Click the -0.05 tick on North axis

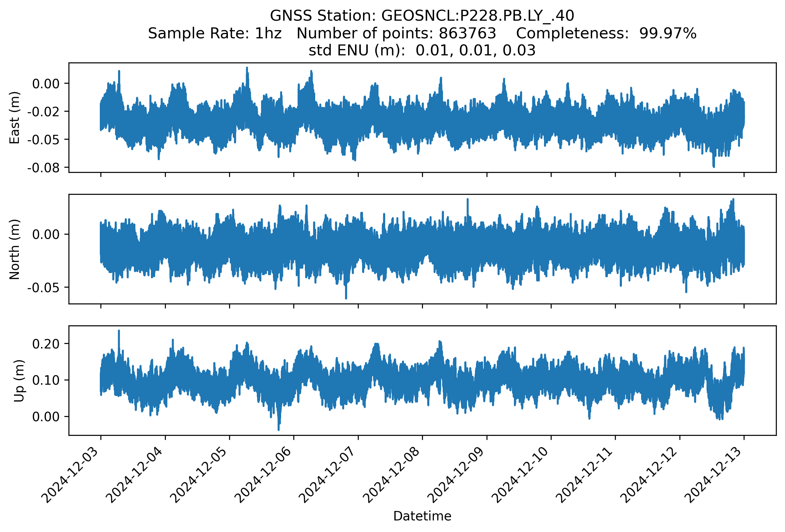point(44,288)
